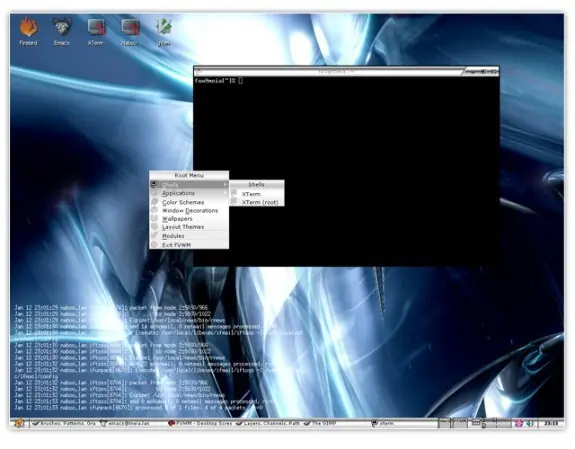
Task: Open Modules entry in Root Menu
Action: pyautogui.click(x=189, y=236)
